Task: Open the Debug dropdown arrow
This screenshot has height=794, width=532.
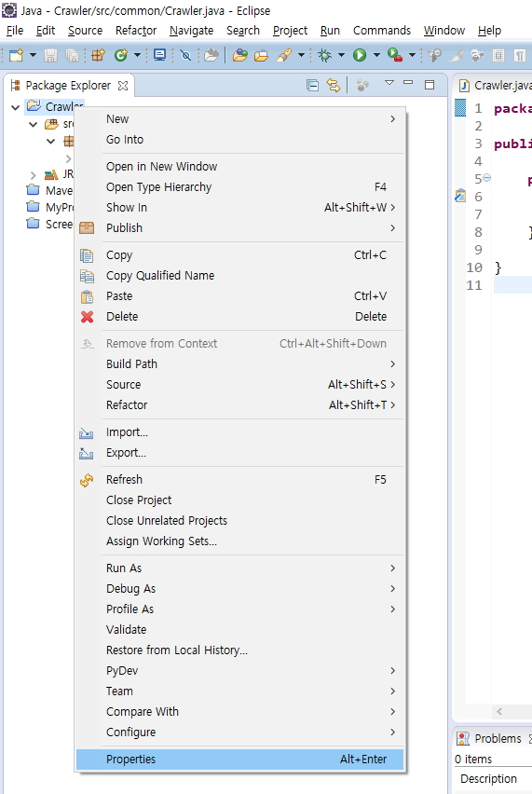Action: [x=341, y=55]
